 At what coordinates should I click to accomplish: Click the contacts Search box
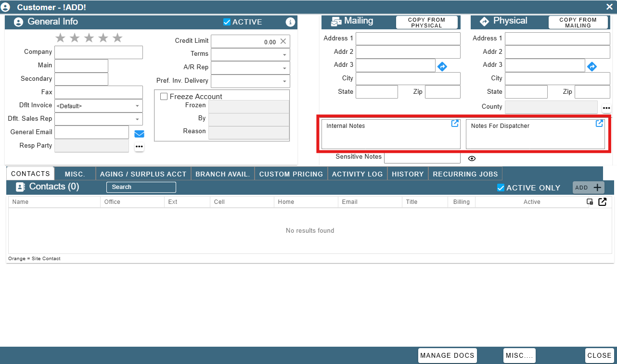[141, 187]
